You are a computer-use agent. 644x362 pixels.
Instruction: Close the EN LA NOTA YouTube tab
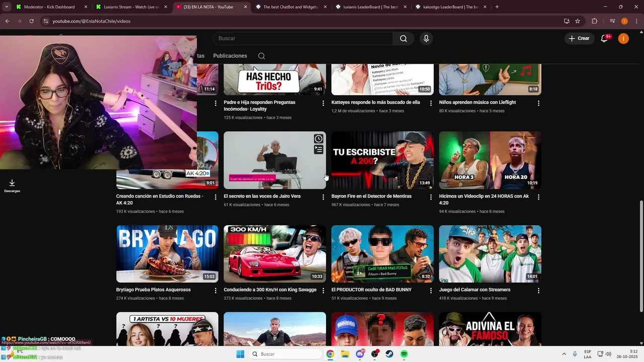(x=246, y=7)
